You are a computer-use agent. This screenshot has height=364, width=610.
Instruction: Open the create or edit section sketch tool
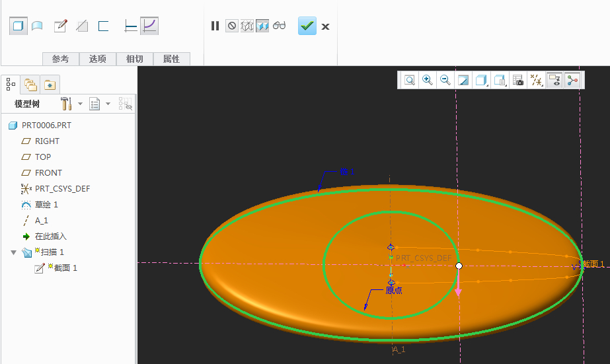[60, 26]
